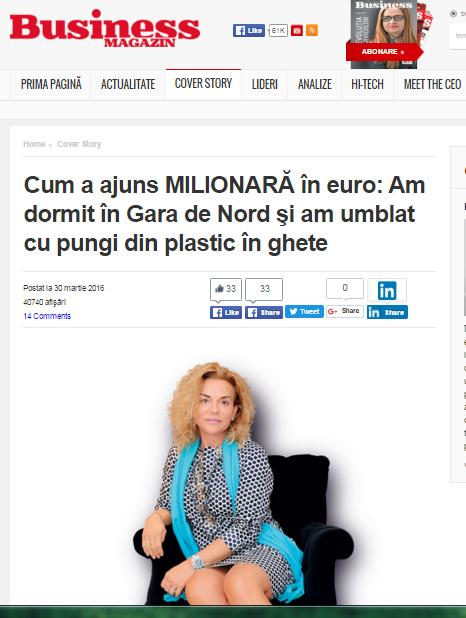Image resolution: width=466 pixels, height=618 pixels.
Task: Open the red email newsletter icon
Action: (296, 30)
